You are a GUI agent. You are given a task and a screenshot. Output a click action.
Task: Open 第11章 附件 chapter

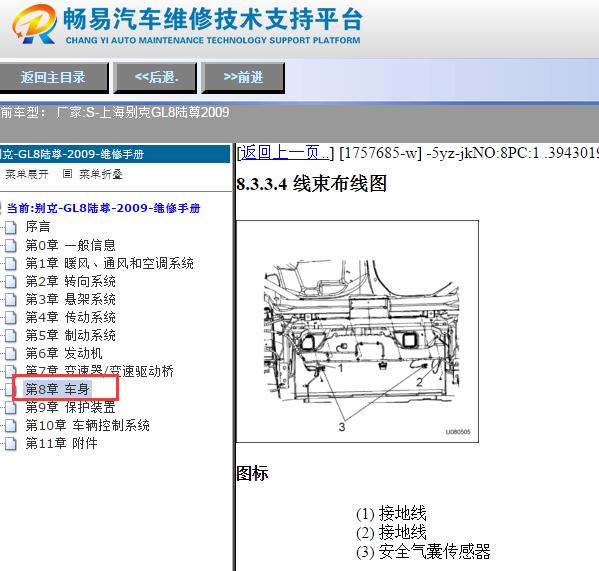point(62,443)
